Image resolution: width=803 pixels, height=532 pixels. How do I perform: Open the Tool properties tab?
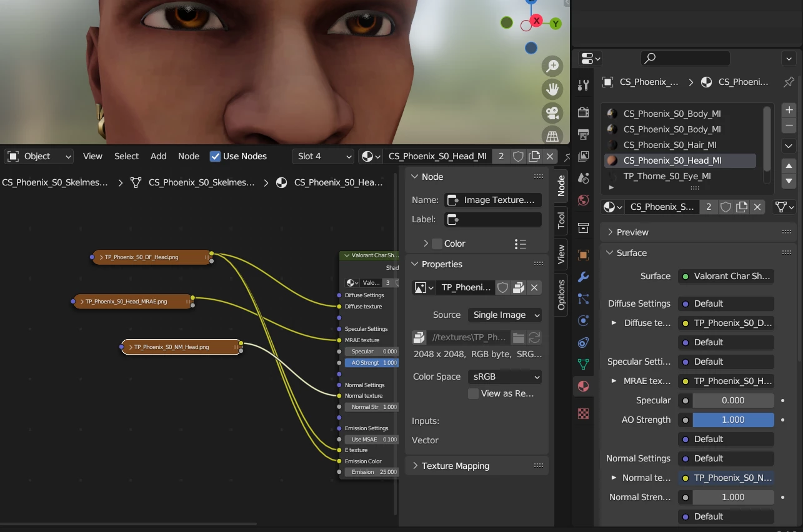click(583, 86)
